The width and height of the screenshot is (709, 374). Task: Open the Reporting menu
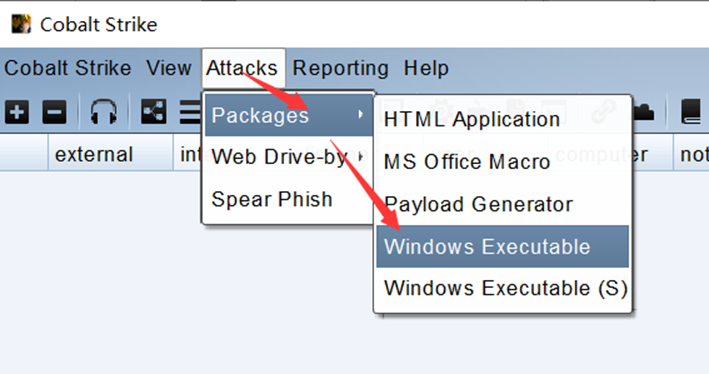340,68
